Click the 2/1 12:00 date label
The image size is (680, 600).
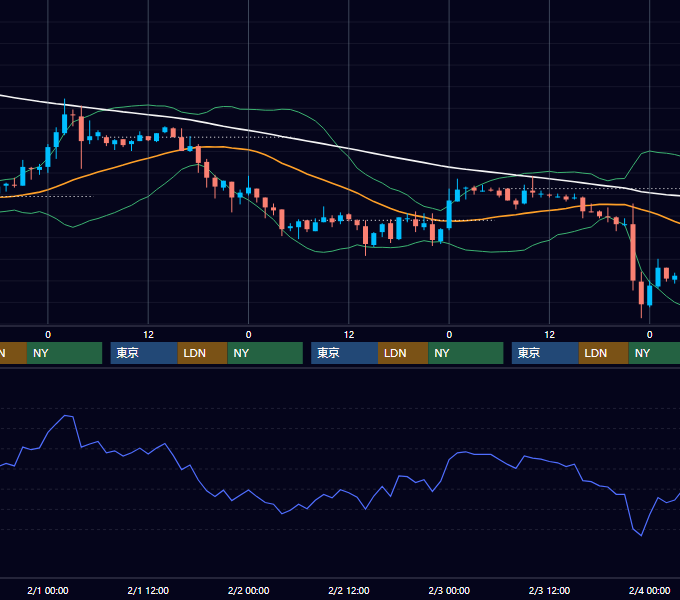[x=148, y=590]
